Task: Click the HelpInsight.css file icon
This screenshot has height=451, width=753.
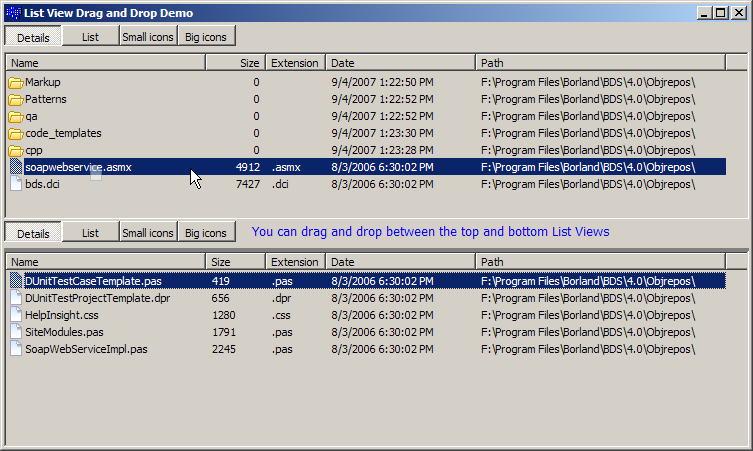Action: (16, 315)
